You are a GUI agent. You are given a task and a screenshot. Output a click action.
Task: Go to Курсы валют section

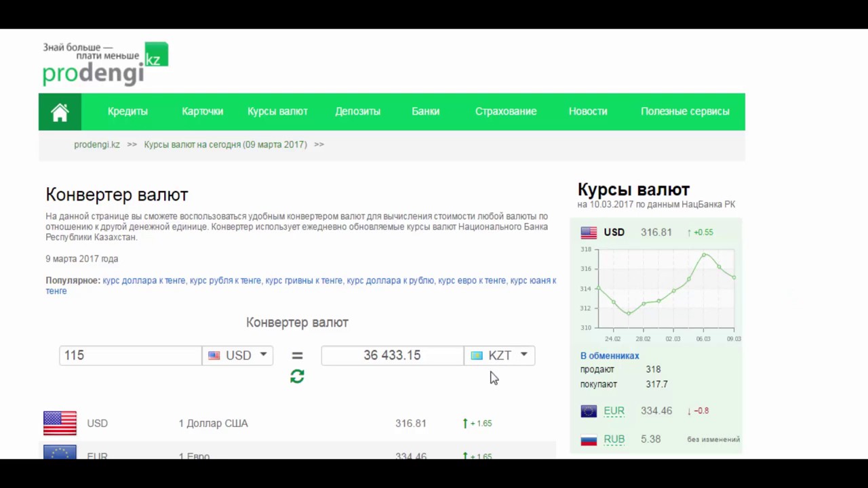point(277,111)
